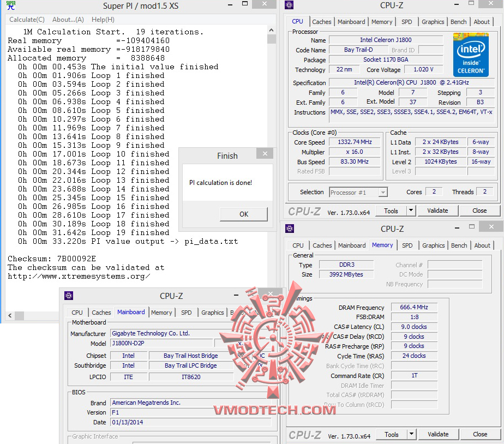Switch to Bench tab in top CPU-Z window
The width and height of the screenshot is (504, 444).
point(458,22)
